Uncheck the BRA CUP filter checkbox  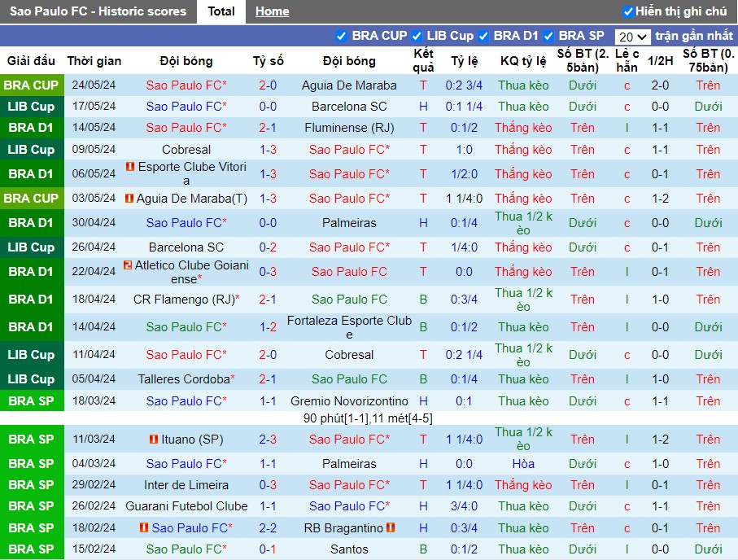341,37
